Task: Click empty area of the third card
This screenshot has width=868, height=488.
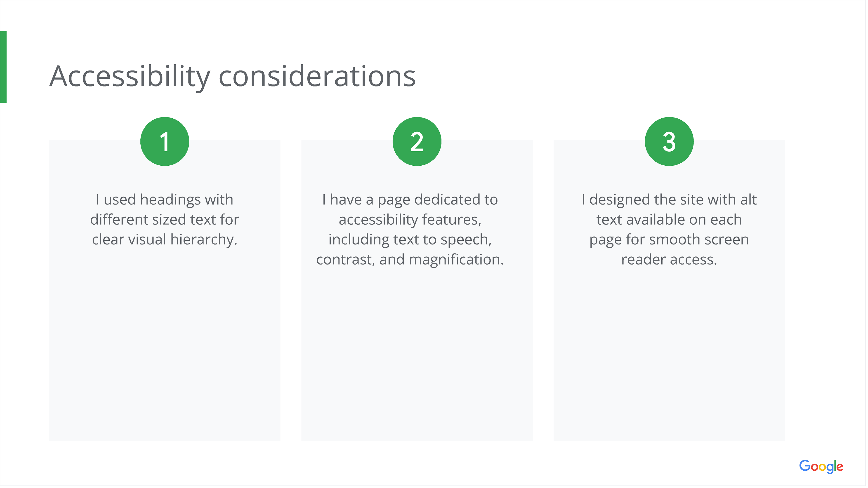Action: point(669,354)
